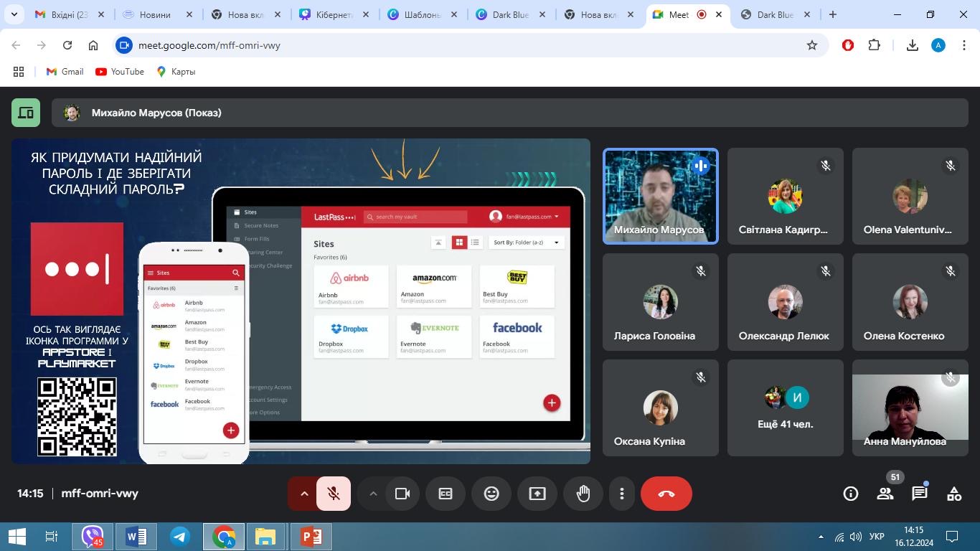Go back in browser
The image size is (980, 551).
16,45
